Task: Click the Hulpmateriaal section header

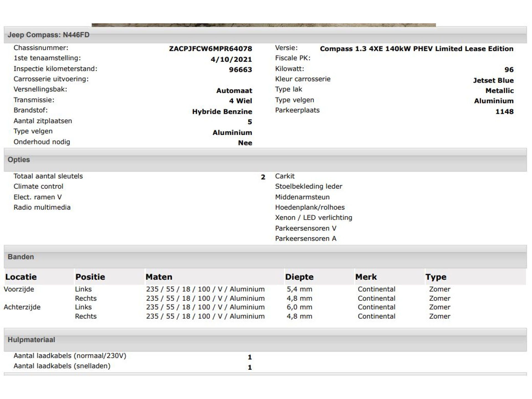Action: point(31,340)
